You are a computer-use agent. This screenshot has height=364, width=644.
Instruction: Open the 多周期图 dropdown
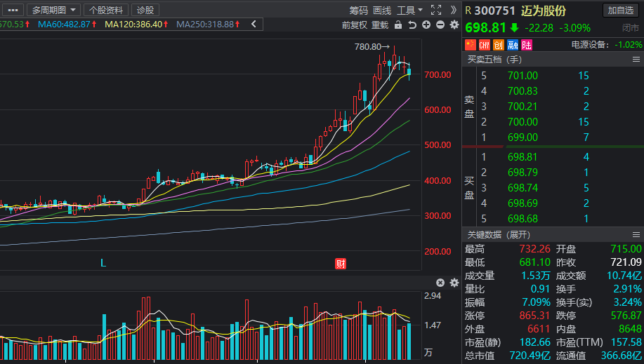tap(53, 10)
